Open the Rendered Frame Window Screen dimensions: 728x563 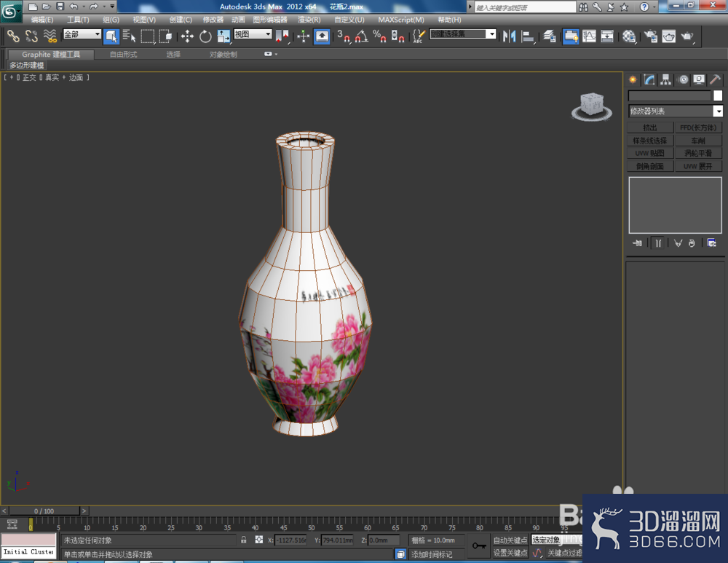pos(668,36)
